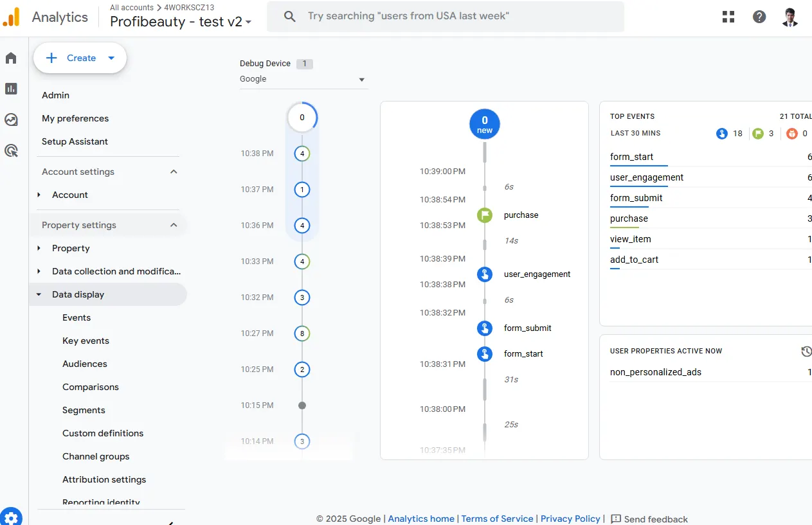
Task: Click the history icon in User Properties
Action: (806, 351)
